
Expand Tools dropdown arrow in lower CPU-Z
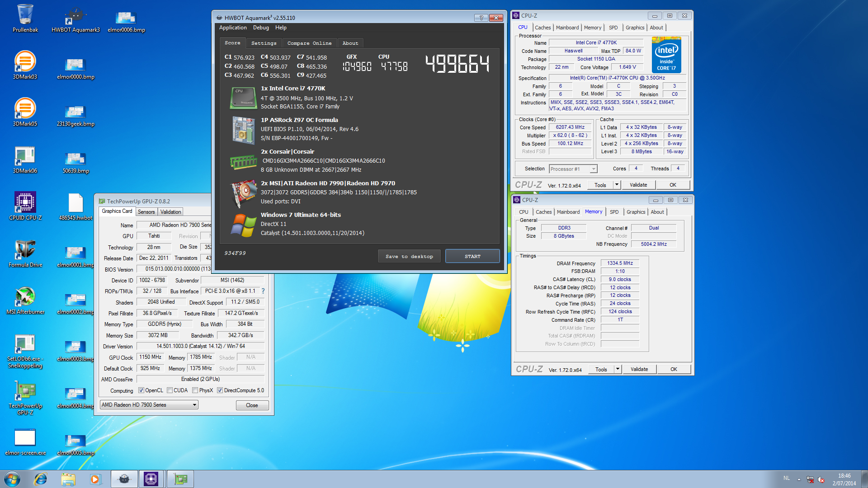[618, 369]
